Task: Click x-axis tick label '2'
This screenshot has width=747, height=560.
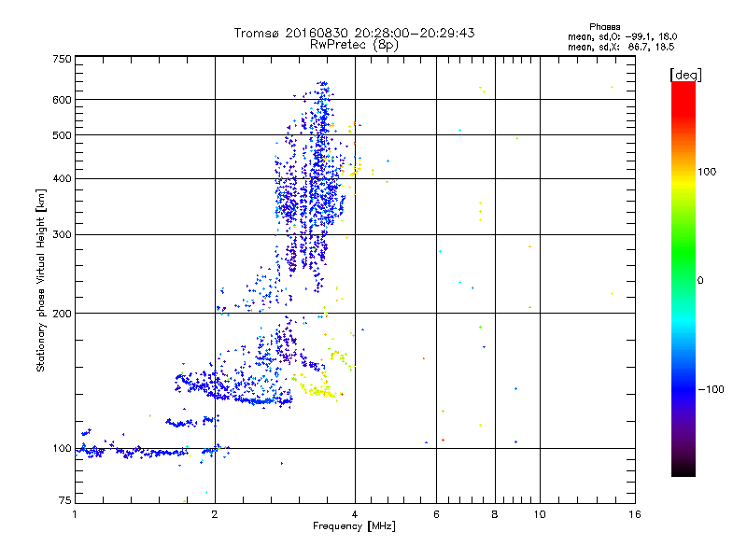Action: [x=215, y=514]
